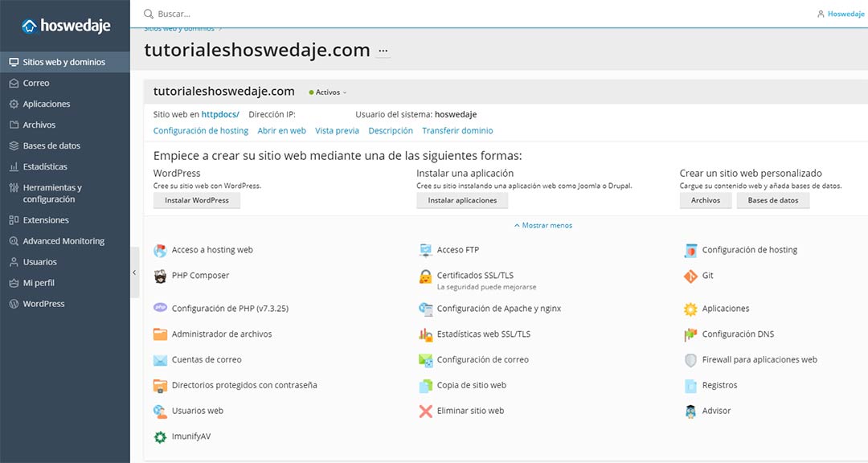Open Configuración de hosting icon in tools grid
This screenshot has width=868, height=463.
(690, 250)
